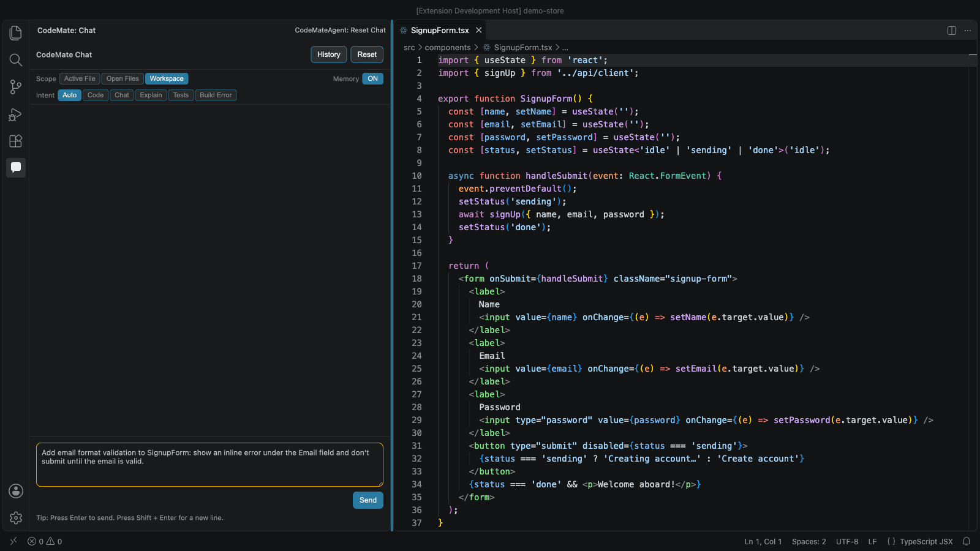
Task: Open the Source Control view
Action: 16,87
